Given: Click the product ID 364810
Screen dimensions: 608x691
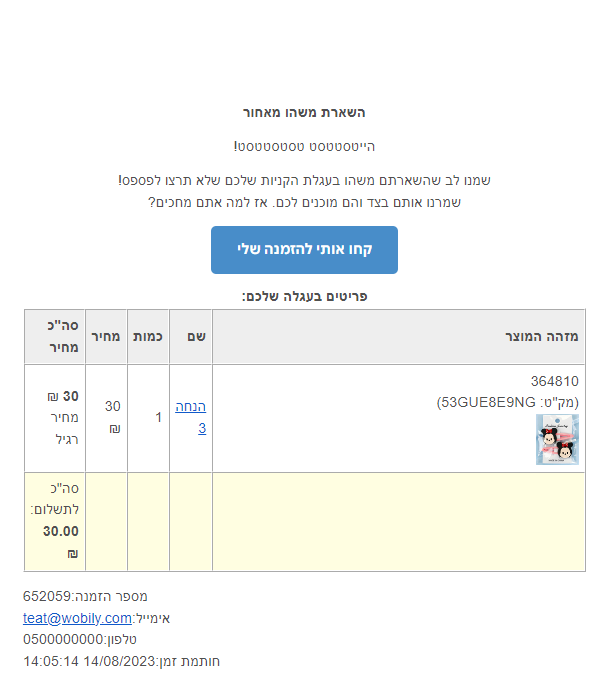Looking at the screenshot, I should pos(554,381).
